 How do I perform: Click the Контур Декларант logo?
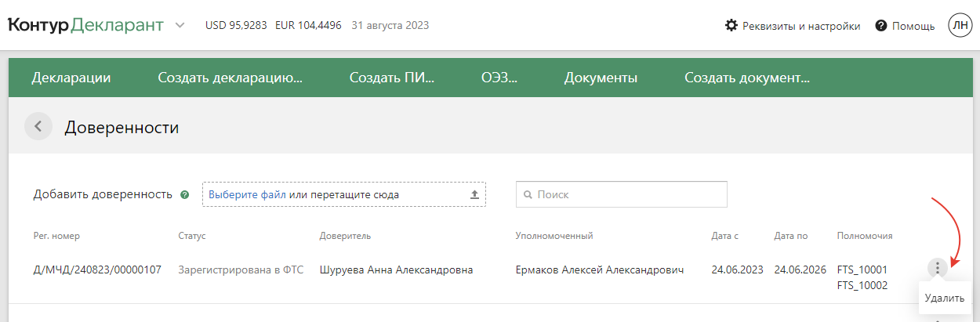[85, 25]
